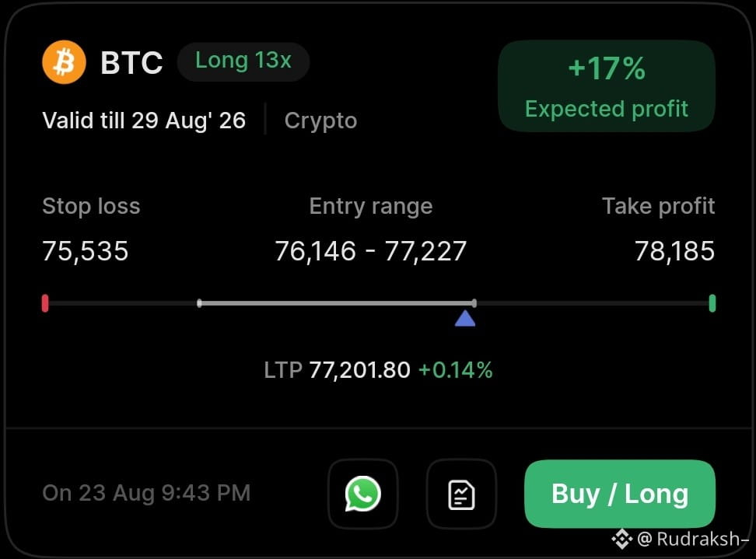The width and height of the screenshot is (756, 559).
Task: Click the +17% Expected profit badge
Action: [x=607, y=86]
